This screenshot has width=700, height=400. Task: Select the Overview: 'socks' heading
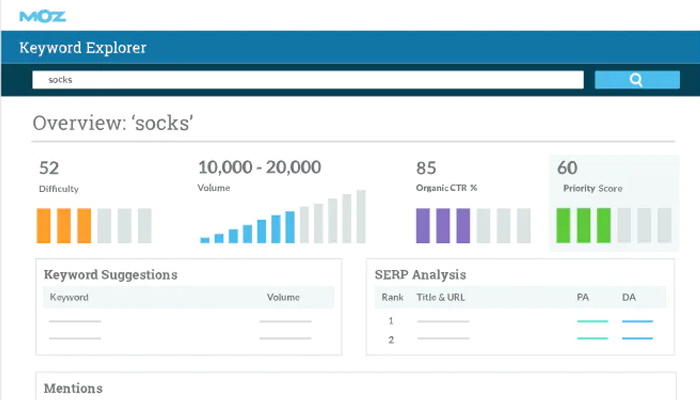113,123
